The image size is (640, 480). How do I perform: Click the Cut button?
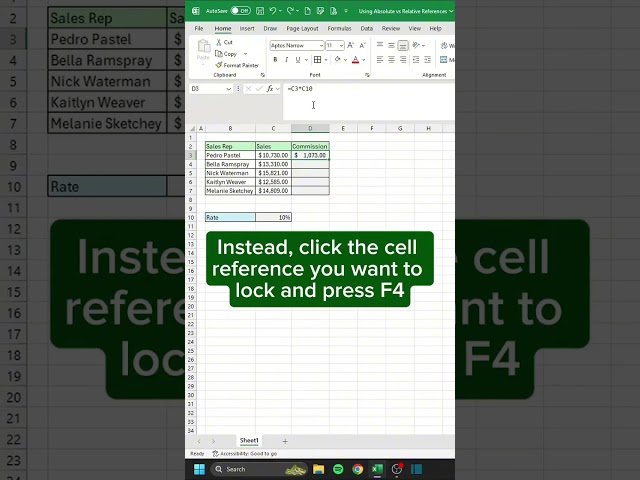tap(224, 42)
